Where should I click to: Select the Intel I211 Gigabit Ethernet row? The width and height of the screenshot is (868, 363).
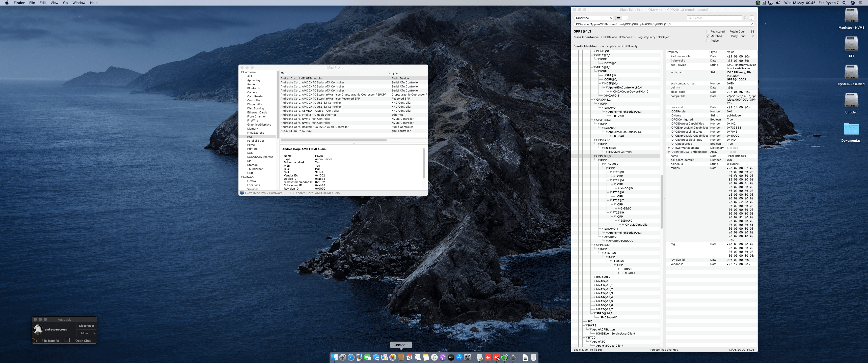(x=353, y=115)
